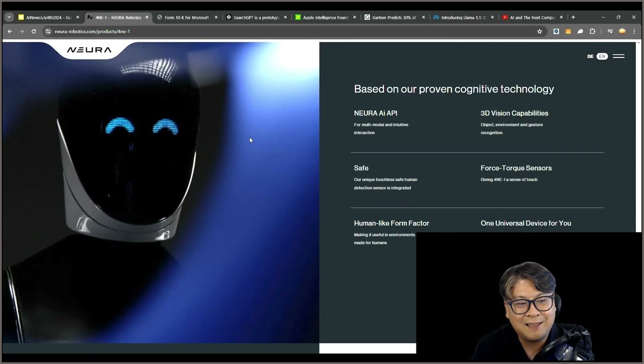Close the Apple Intelligence tab

click(354, 17)
